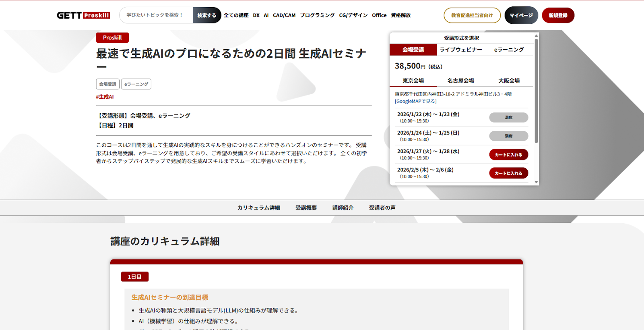
Task: Switch to the ライブウェビナー format tab
Action: click(460, 50)
